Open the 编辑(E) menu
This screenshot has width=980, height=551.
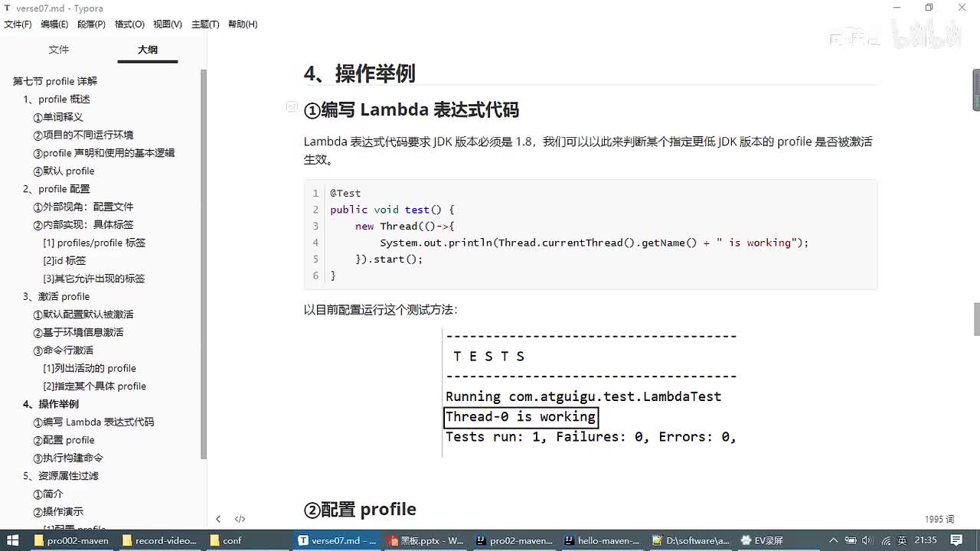pyautogui.click(x=54, y=24)
